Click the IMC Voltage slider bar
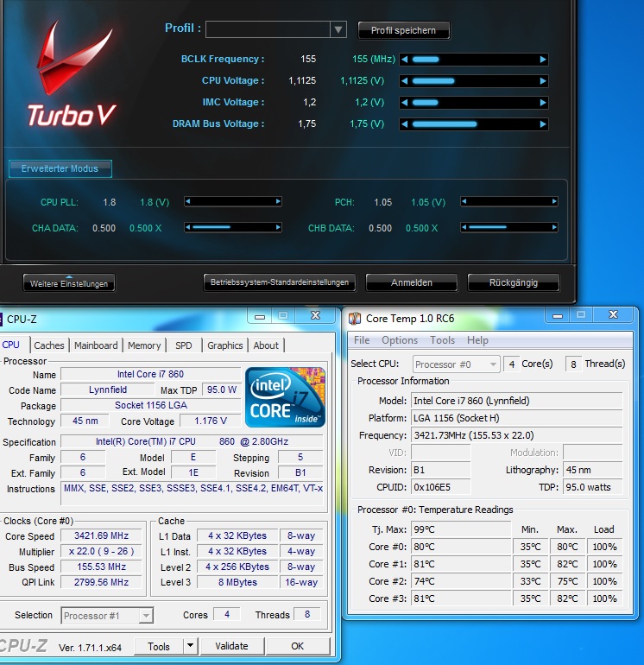This screenshot has height=665, width=644. [x=474, y=103]
